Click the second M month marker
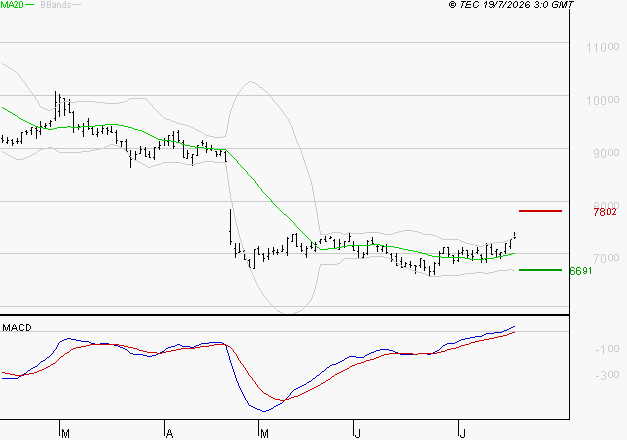Image resolution: width=627 pixels, height=440 pixels. (x=264, y=433)
